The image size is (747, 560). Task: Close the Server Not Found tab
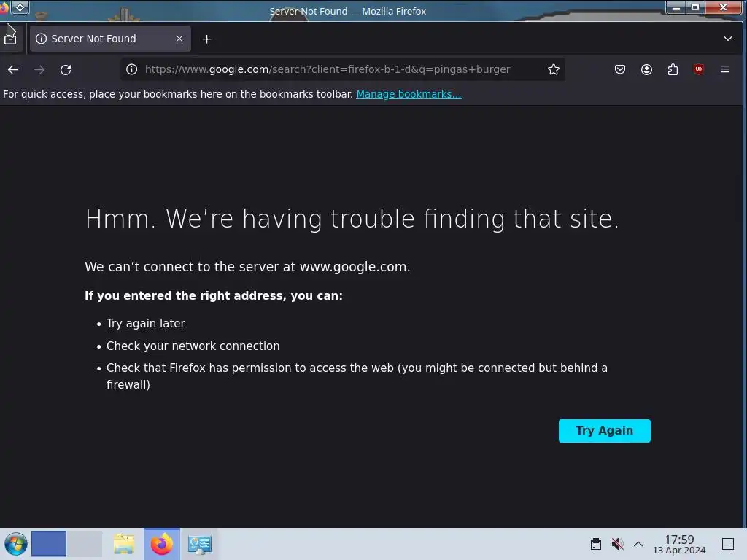click(x=179, y=39)
